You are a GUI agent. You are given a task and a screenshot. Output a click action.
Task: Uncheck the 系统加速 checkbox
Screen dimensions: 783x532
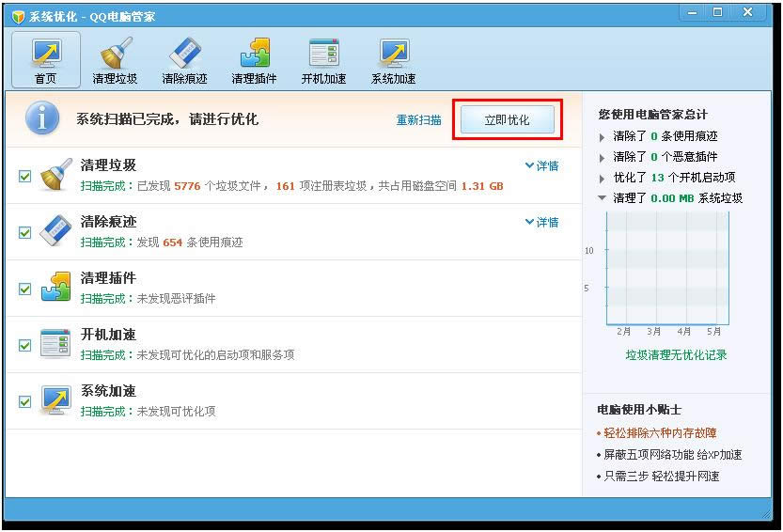coord(25,401)
